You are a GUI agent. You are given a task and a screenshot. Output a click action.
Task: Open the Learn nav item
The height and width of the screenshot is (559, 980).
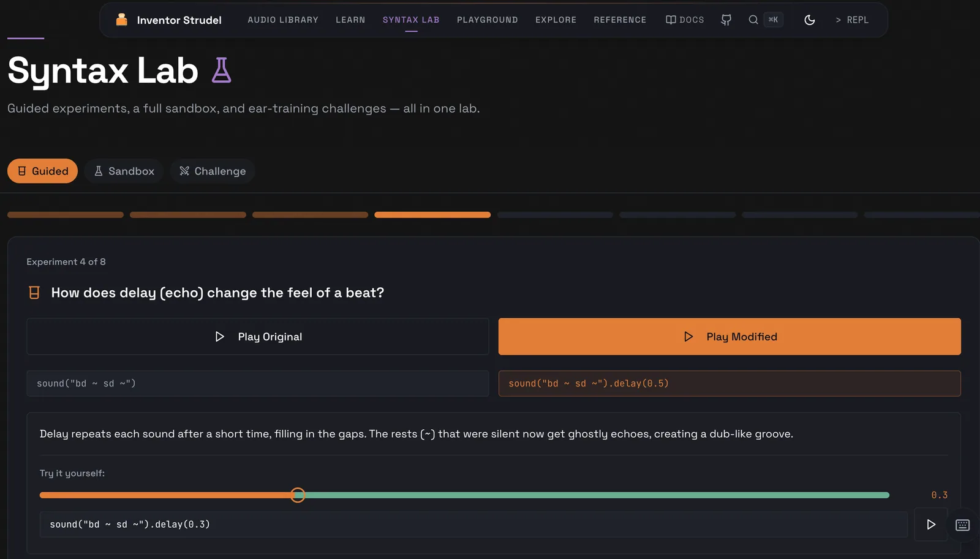[350, 20]
